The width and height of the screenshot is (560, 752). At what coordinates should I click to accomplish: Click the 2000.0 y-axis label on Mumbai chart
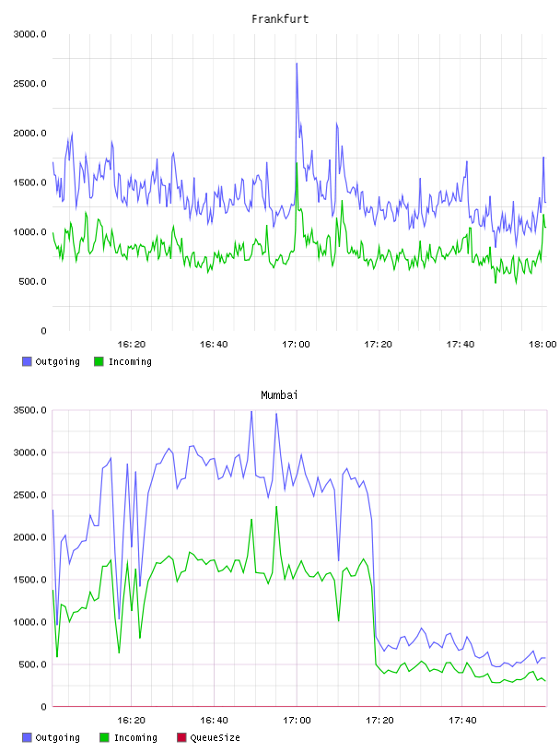[30, 537]
